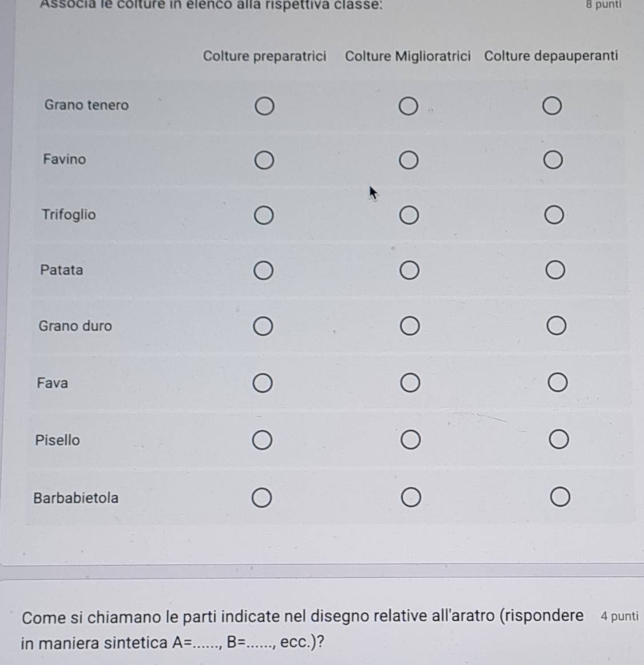Choose Colture depauperanti for Pisello
Image resolution: width=644 pixels, height=665 pixels.
coord(558,440)
